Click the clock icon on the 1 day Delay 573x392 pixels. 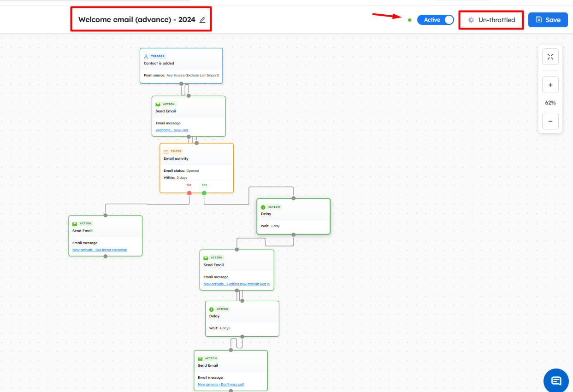pyautogui.click(x=263, y=207)
